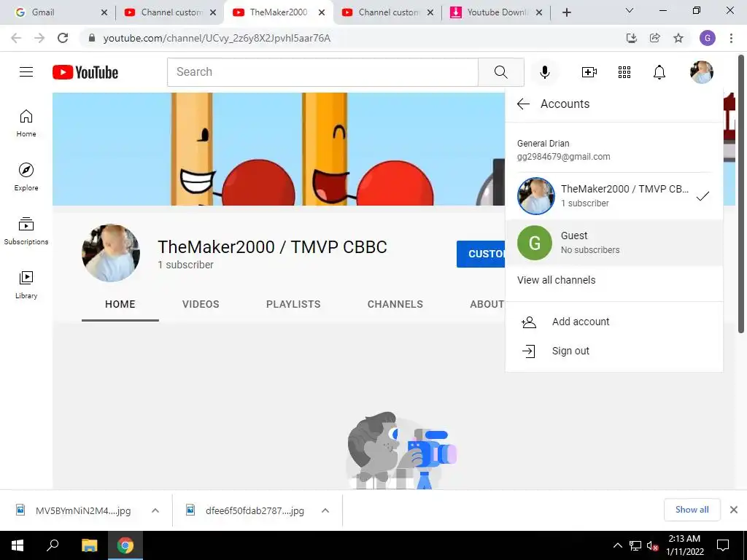This screenshot has height=560, width=747.
Task: Click the Customize channel button
Action: click(481, 254)
